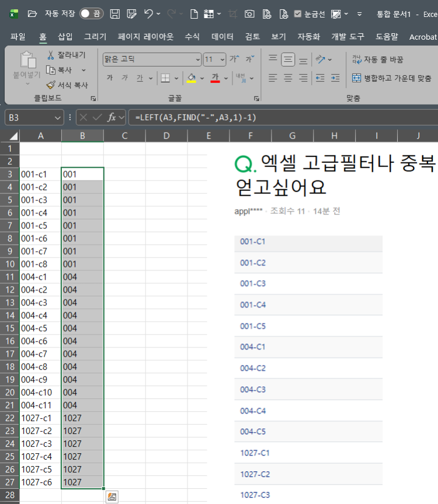Open the 클립보드 dialog launcher
Image resolution: width=438 pixels, height=504 pixels.
(x=93, y=99)
